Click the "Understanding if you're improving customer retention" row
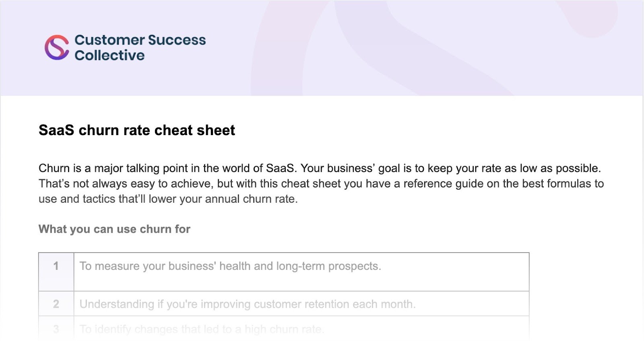 [247, 304]
